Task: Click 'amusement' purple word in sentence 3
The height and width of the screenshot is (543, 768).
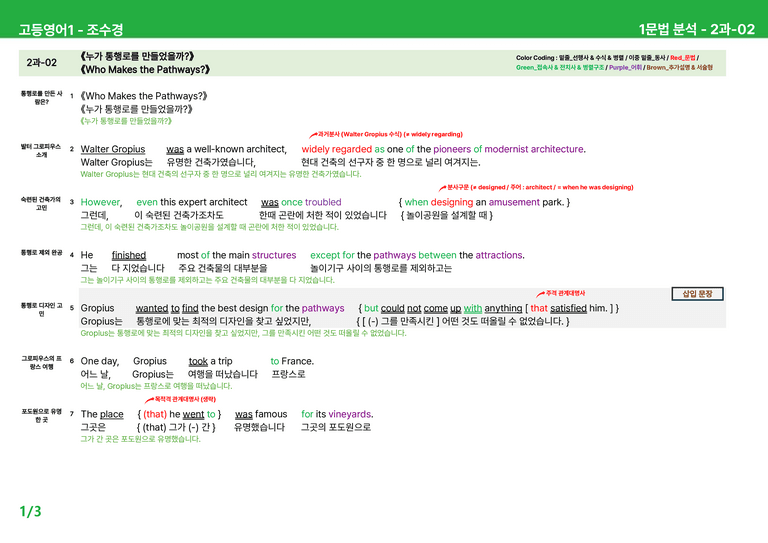Action: coord(514,202)
